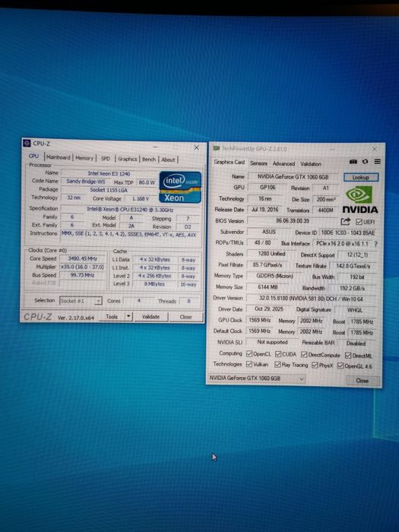The height and width of the screenshot is (532, 399).
Task: Click the CPU-Z app icon in title bar
Action: [27, 143]
